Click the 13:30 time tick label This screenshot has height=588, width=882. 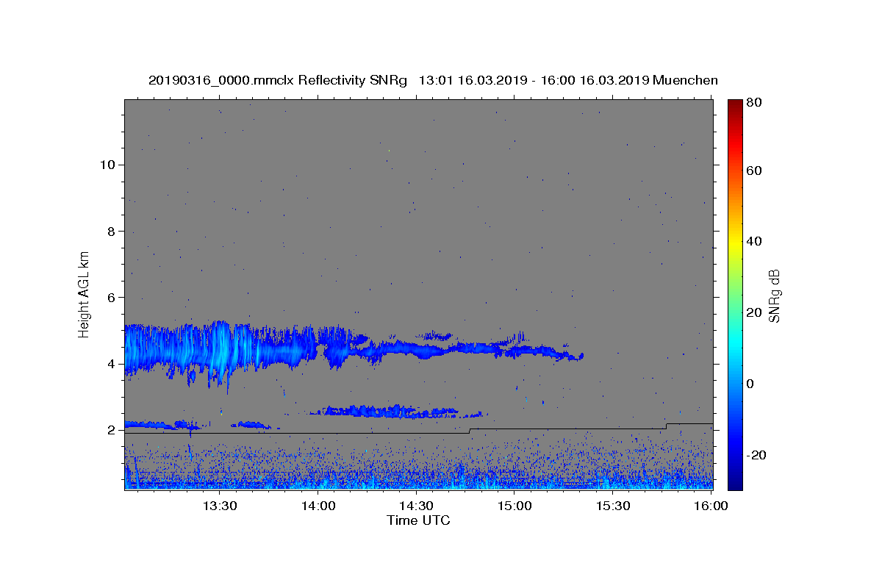[220, 506]
